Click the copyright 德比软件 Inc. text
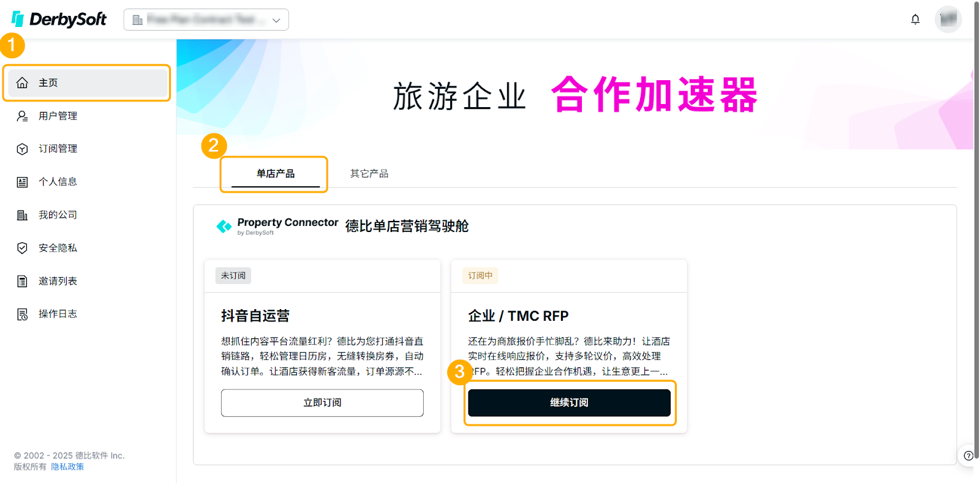 (69, 455)
